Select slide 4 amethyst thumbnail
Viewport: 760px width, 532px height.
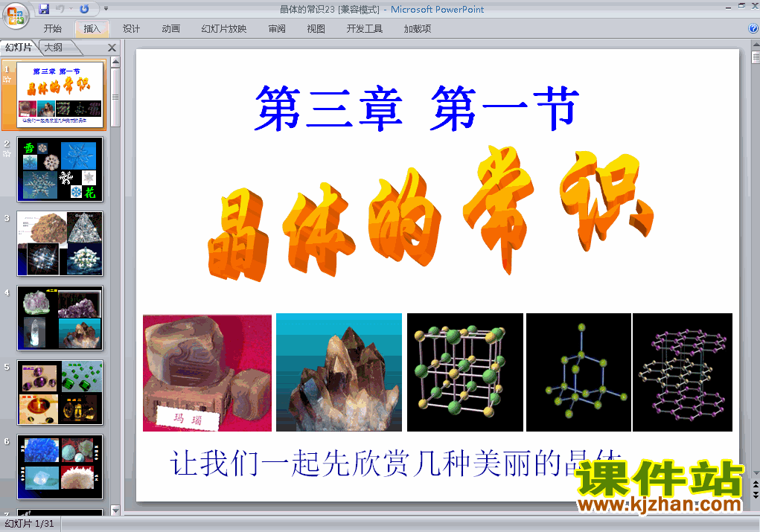[x=60, y=318]
